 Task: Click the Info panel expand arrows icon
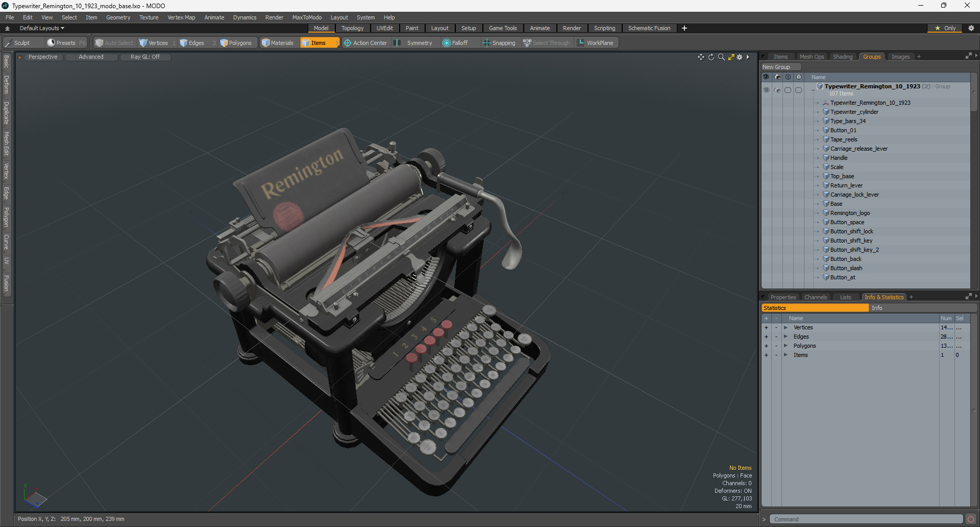click(968, 297)
